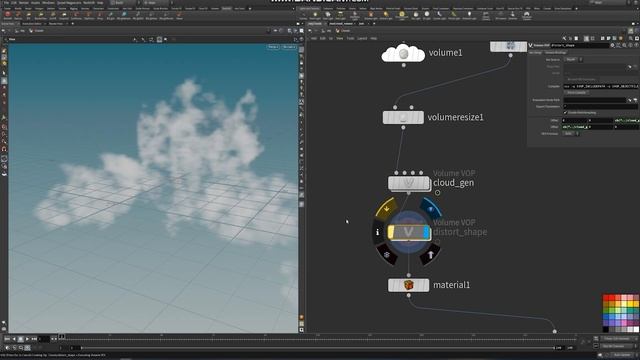640x360 pixels.
Task: Click the stop playback button
Action: [x=21, y=339]
